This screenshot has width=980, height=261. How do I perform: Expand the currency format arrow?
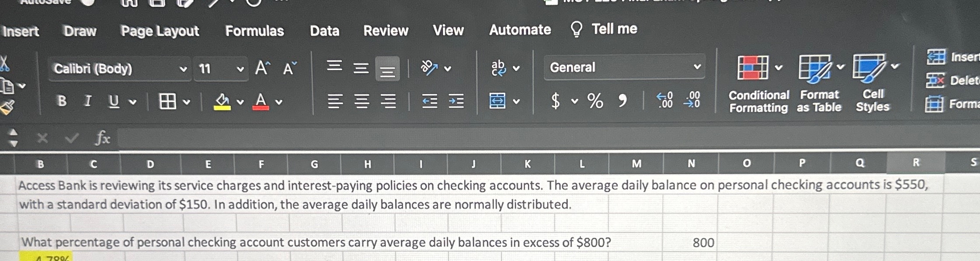(x=574, y=102)
